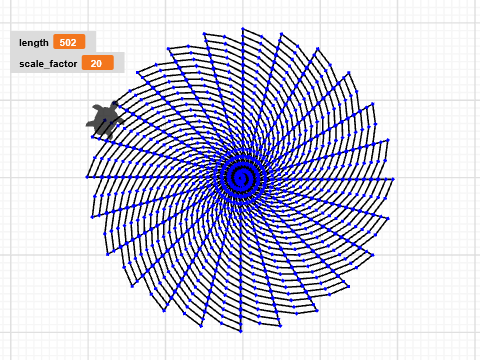Click the bottommost tip of the spiral drawing
The height and width of the screenshot is (360, 480).
click(241, 331)
